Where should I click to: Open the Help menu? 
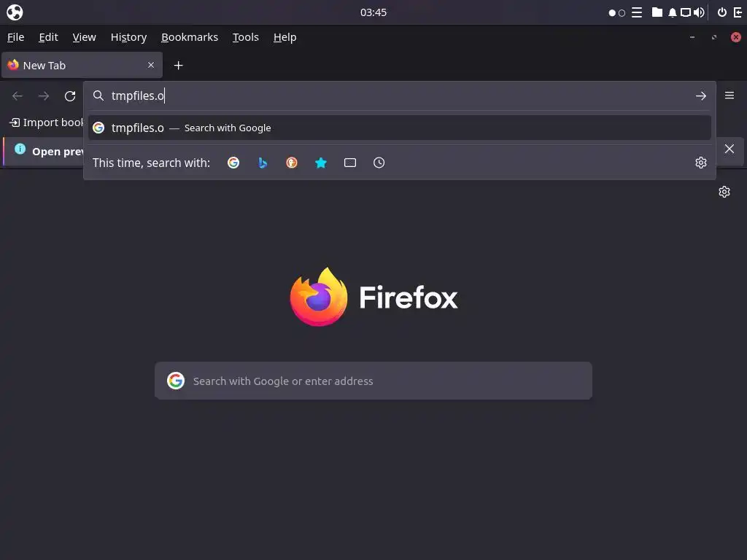click(285, 37)
